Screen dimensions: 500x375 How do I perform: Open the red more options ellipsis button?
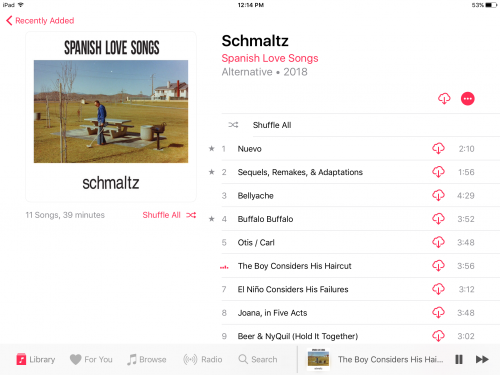point(467,99)
